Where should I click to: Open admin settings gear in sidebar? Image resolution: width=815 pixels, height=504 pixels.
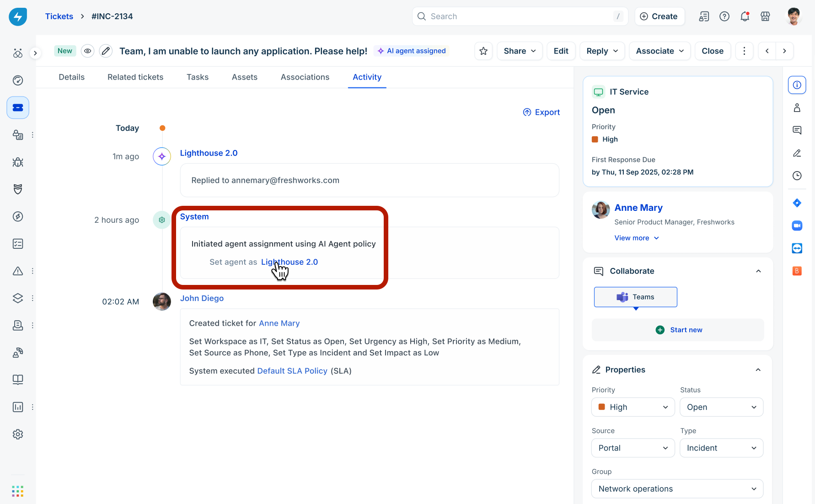pos(18,434)
